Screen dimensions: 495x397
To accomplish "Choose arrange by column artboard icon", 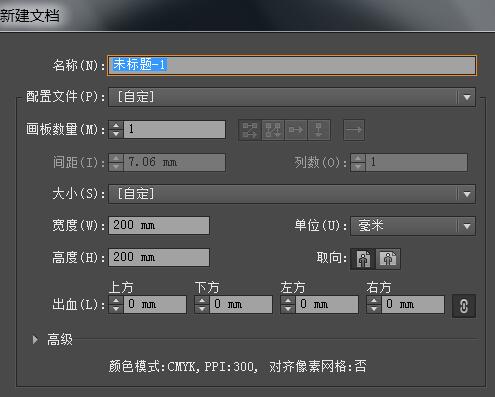I will 319,130.
